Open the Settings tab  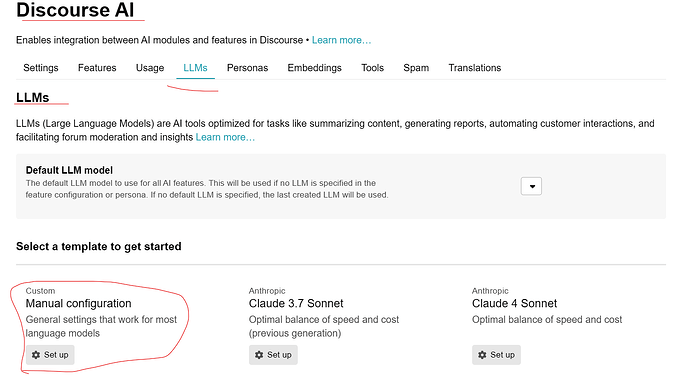(40, 68)
